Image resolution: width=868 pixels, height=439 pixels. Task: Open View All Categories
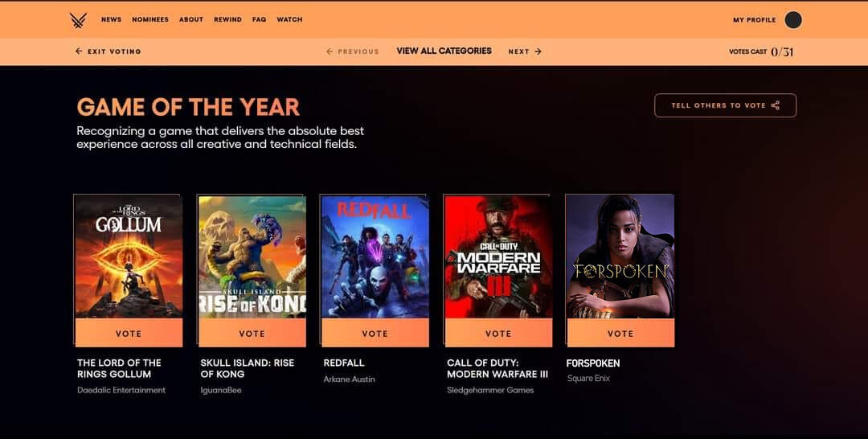tap(444, 51)
